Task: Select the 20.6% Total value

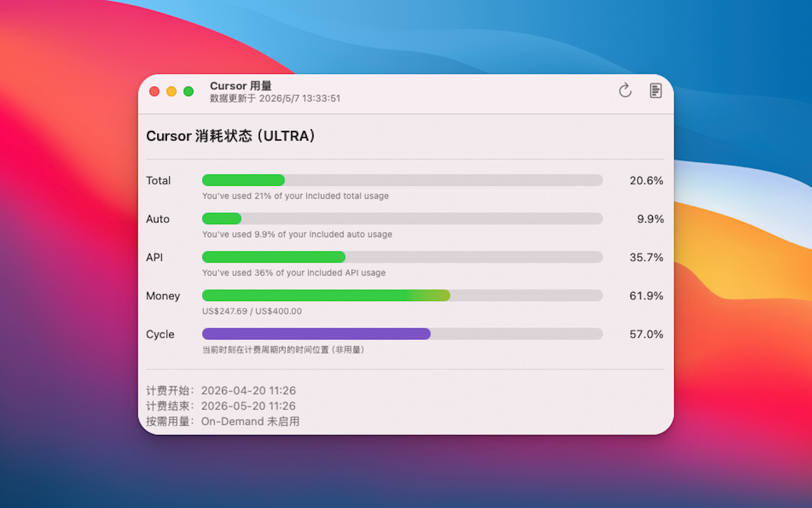Action: point(646,181)
